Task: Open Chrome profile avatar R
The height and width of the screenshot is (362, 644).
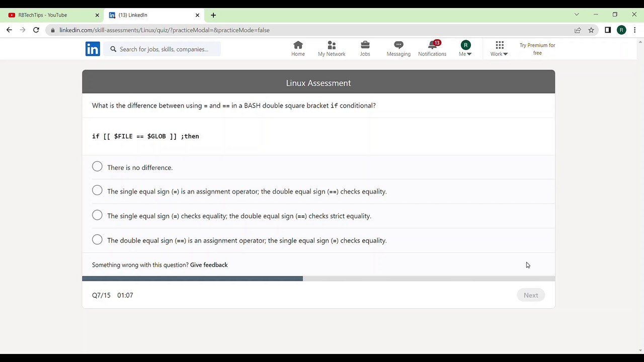Action: point(621,30)
